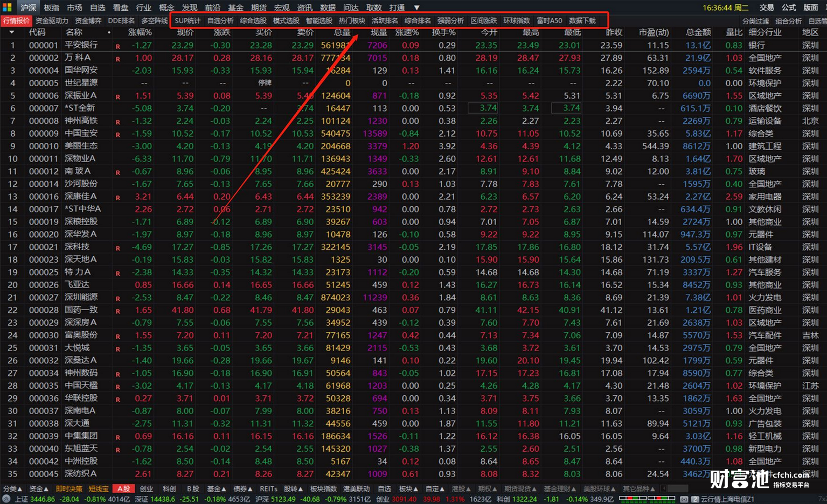Viewport: 827px width, 504px height.
Task: Expand the 基金 bottom tab menu
Action: [x=217, y=488]
